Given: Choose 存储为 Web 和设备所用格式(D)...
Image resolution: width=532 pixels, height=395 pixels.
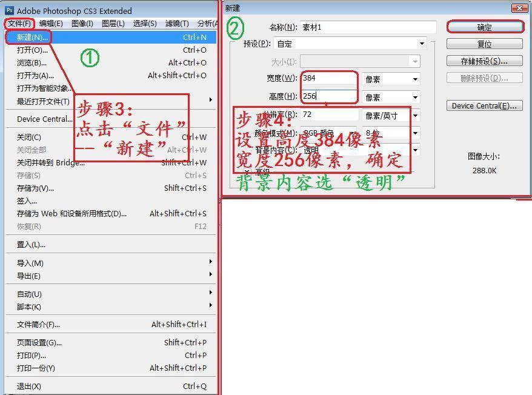Looking at the screenshot, I should tap(111, 213).
